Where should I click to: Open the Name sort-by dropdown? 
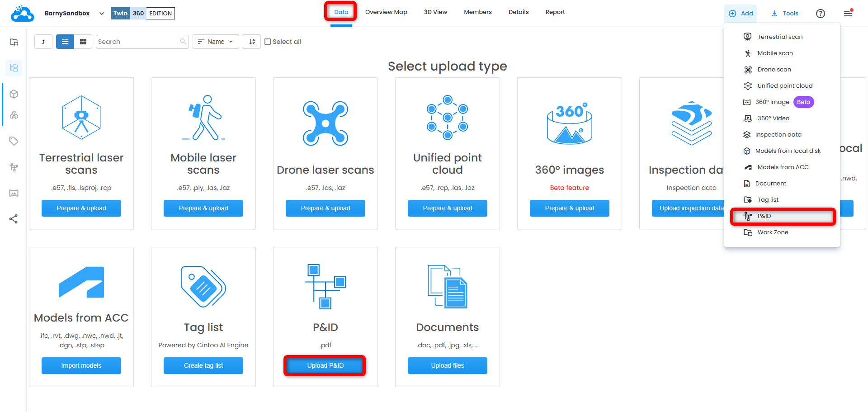pos(216,42)
